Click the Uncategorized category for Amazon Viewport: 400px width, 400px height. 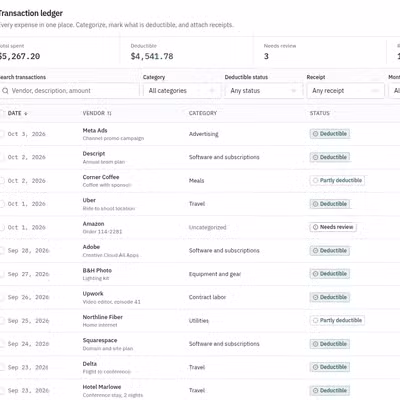click(207, 227)
